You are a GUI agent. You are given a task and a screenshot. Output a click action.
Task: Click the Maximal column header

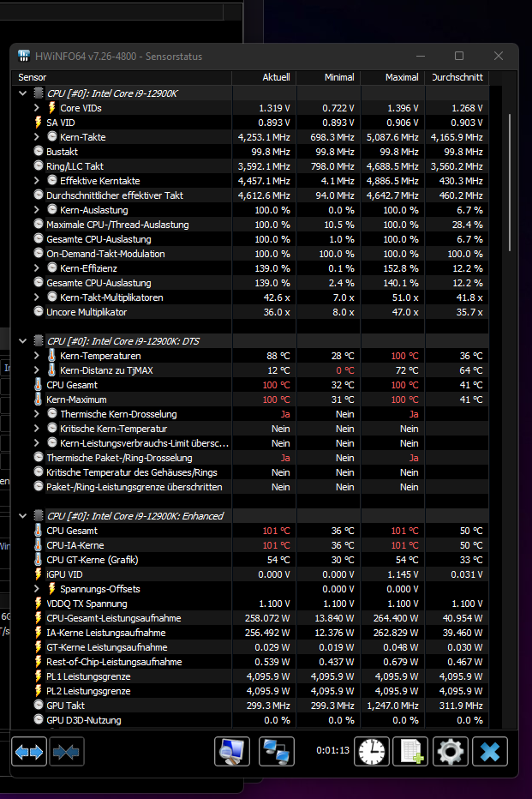392,77
